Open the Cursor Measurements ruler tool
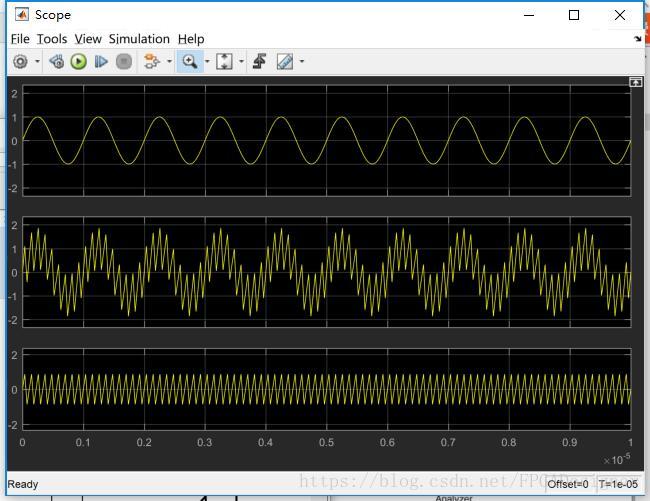The width and height of the screenshot is (650, 501). coord(285,62)
